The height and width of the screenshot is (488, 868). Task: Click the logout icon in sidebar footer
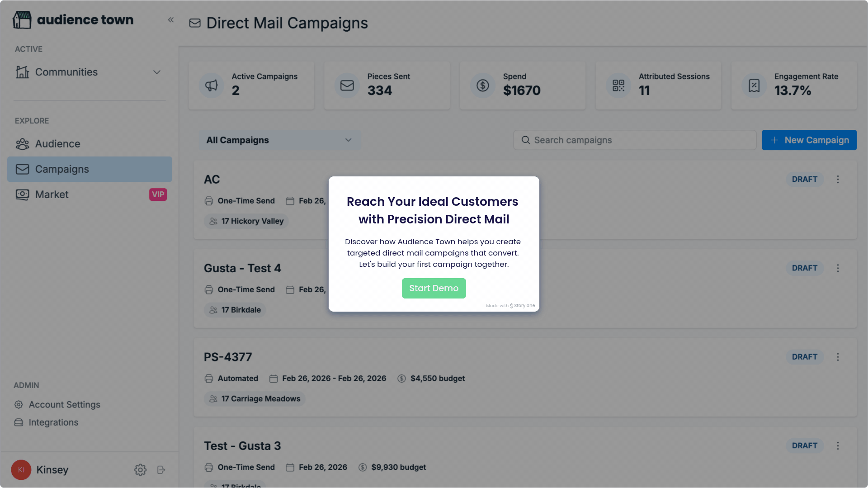(161, 470)
